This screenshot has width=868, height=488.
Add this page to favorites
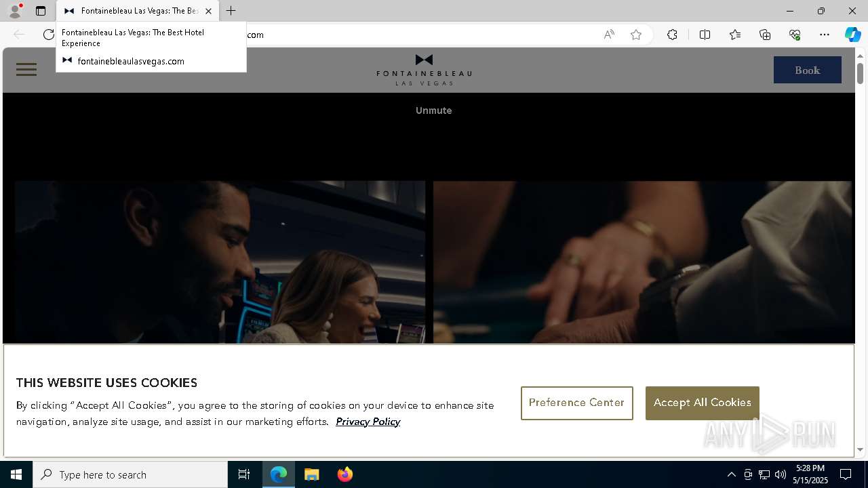pos(636,35)
